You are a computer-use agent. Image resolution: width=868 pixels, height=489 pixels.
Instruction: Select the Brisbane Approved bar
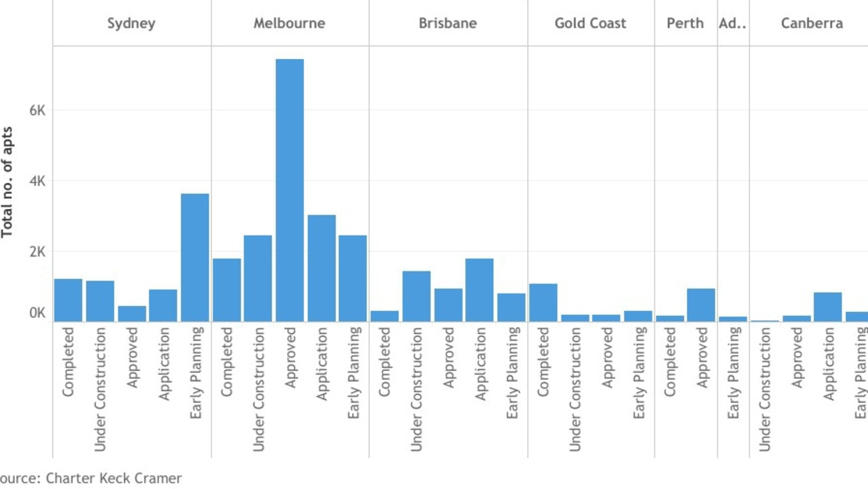(448, 305)
